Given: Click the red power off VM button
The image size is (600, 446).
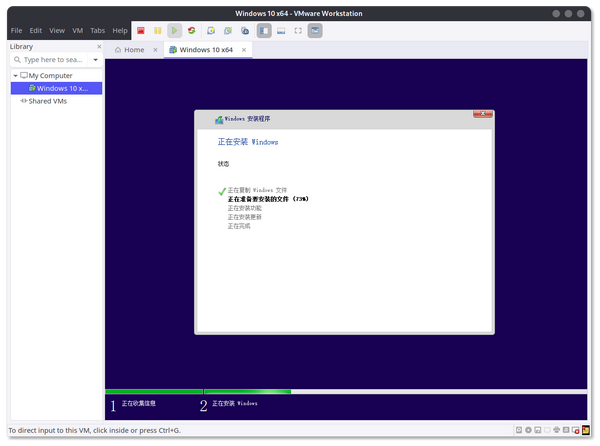Looking at the screenshot, I should tap(141, 31).
